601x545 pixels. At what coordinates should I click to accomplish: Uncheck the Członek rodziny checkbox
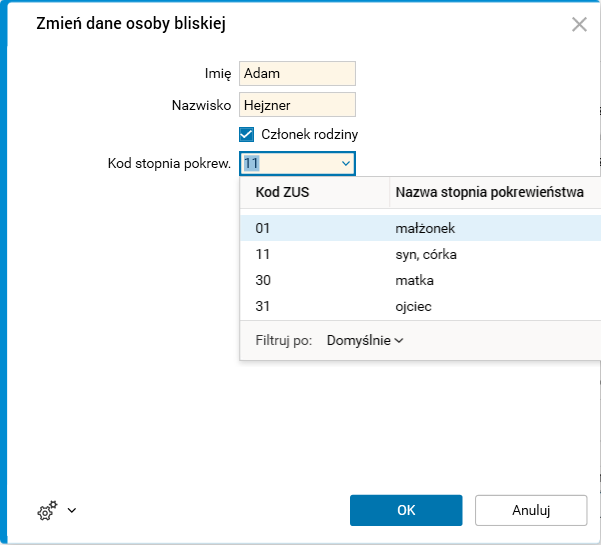pos(247,134)
